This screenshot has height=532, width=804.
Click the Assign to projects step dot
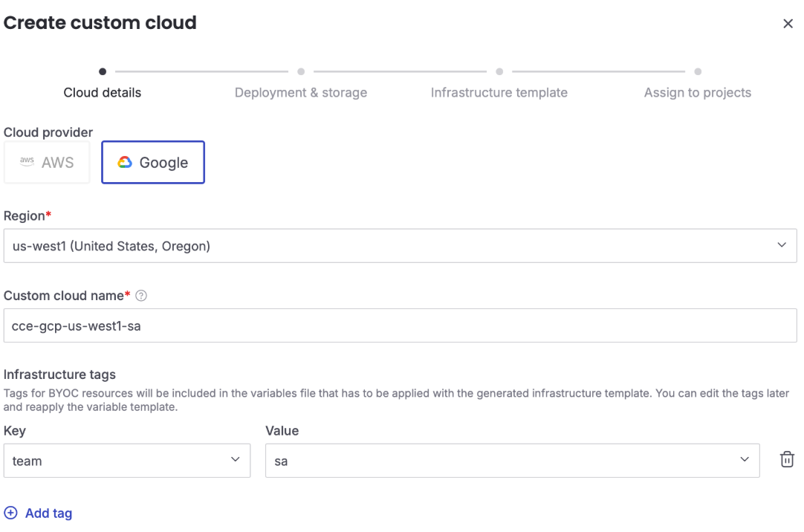coord(697,71)
